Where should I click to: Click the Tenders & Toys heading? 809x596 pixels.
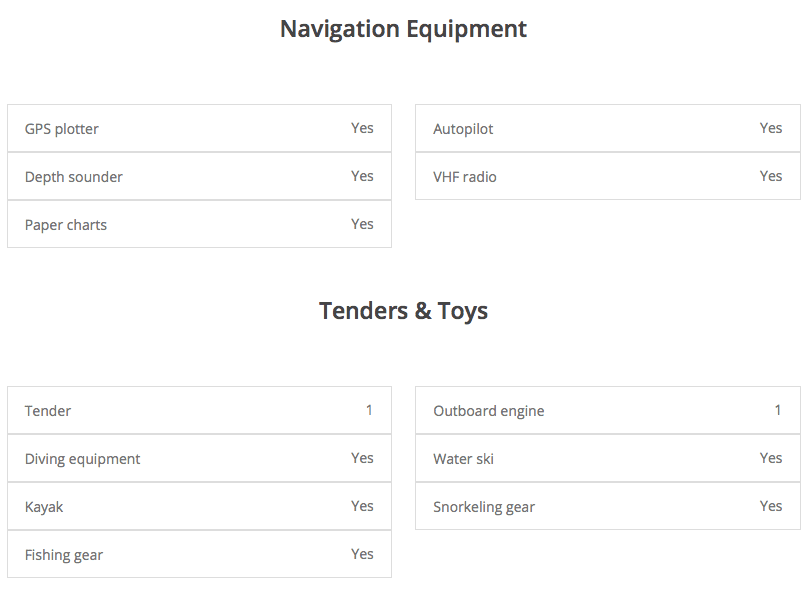(x=403, y=311)
